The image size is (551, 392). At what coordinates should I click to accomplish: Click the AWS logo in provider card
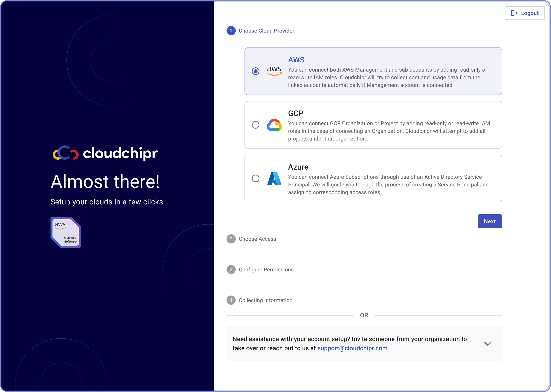tap(274, 71)
